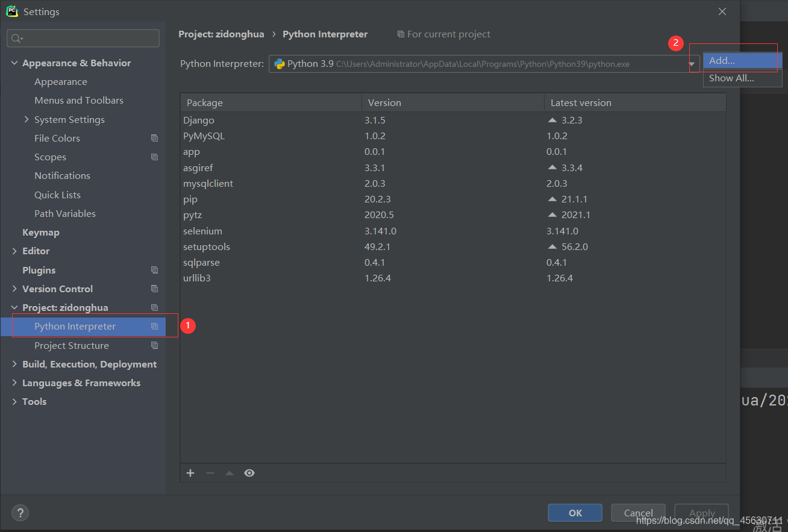Click the Apply button
Image resolution: width=788 pixels, height=532 pixels.
coord(702,513)
